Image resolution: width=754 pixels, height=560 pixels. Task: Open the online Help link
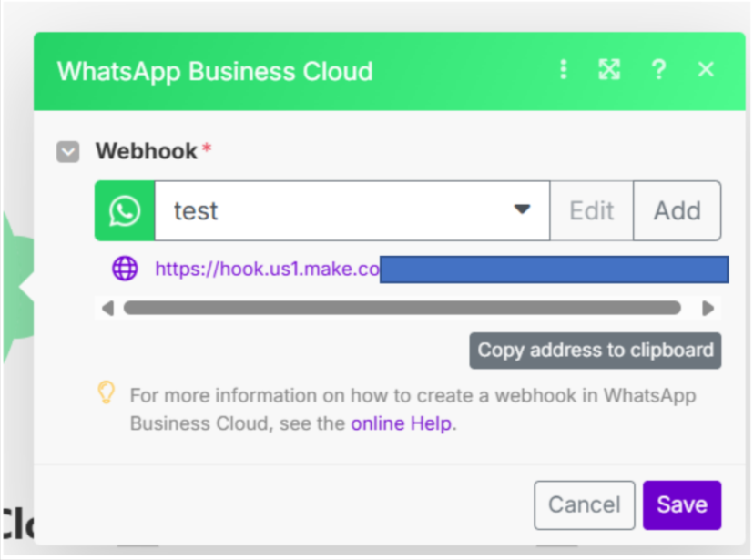coord(402,423)
